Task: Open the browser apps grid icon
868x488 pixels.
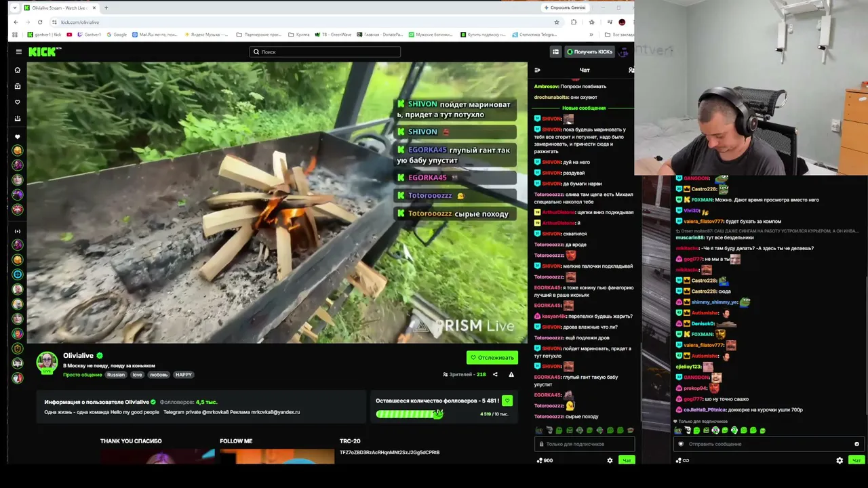Action: [x=16, y=35]
